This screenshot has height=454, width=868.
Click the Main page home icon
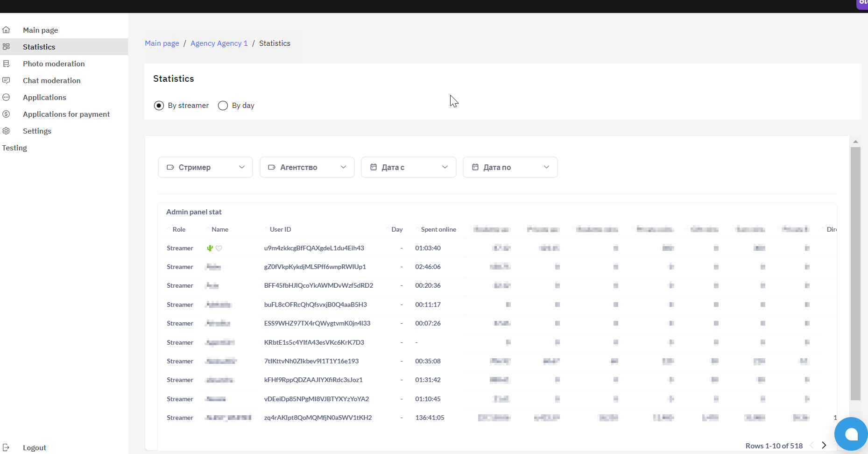tap(6, 30)
